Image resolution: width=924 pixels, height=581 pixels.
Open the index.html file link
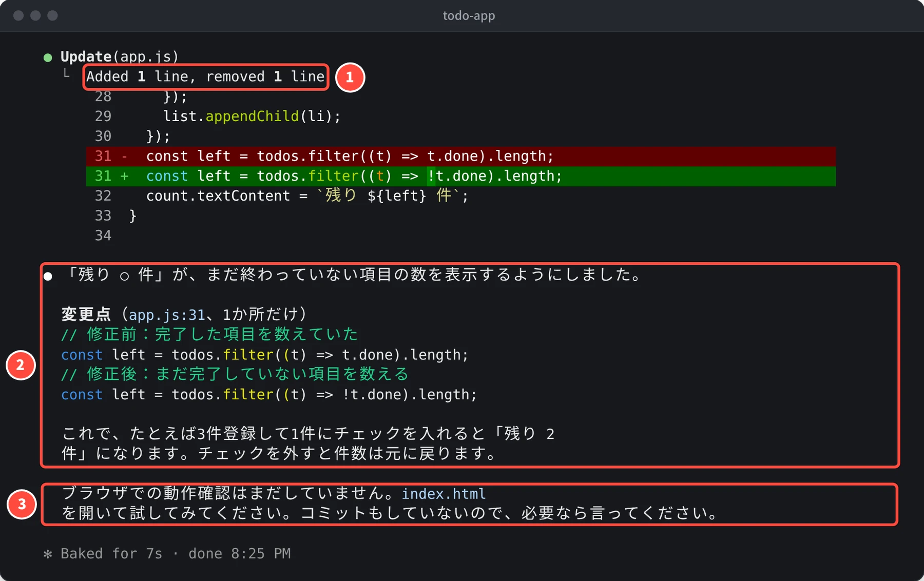click(444, 494)
